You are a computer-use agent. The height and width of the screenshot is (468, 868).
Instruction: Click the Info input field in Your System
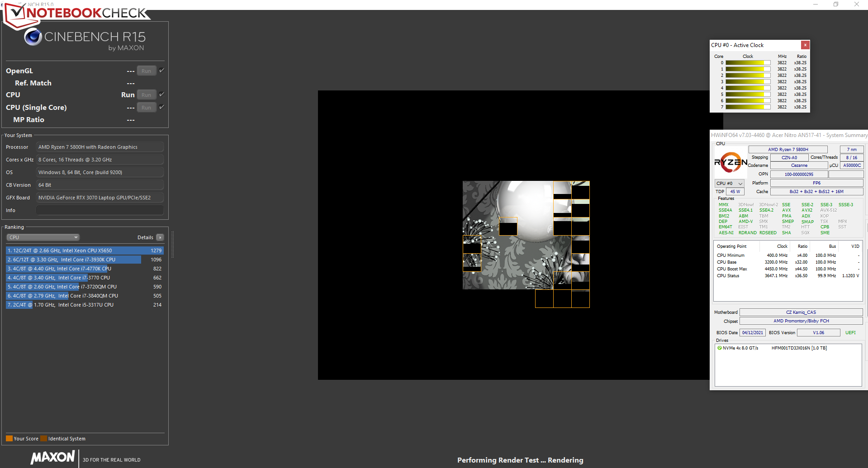pyautogui.click(x=100, y=210)
